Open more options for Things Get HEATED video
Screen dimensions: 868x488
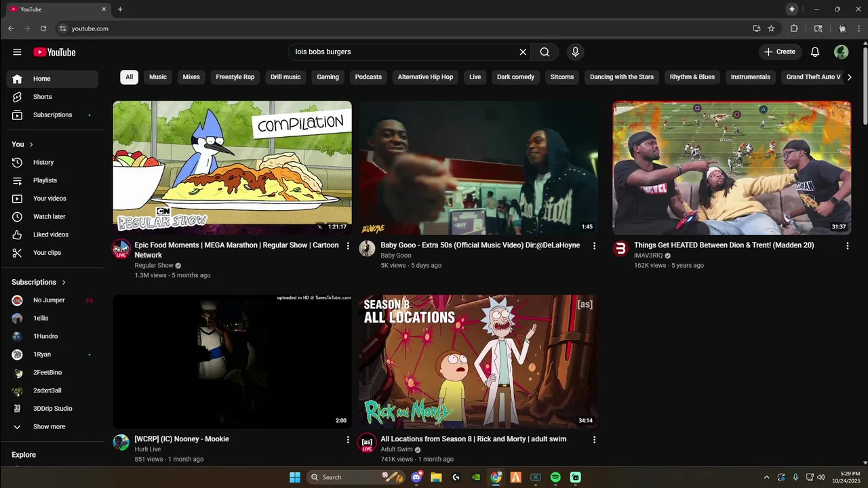pyautogui.click(x=847, y=246)
